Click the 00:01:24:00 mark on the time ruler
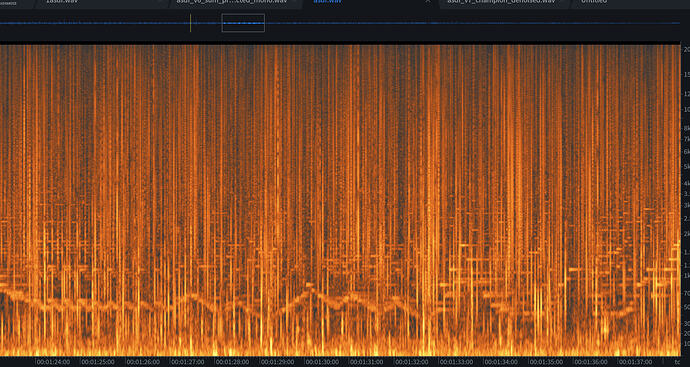The height and width of the screenshot is (367, 690). coord(53,362)
